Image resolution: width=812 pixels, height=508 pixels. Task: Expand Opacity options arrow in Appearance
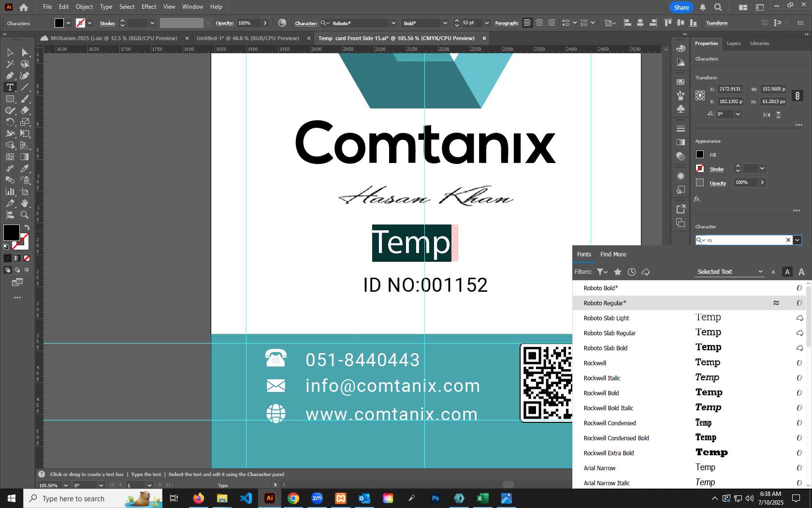(762, 182)
